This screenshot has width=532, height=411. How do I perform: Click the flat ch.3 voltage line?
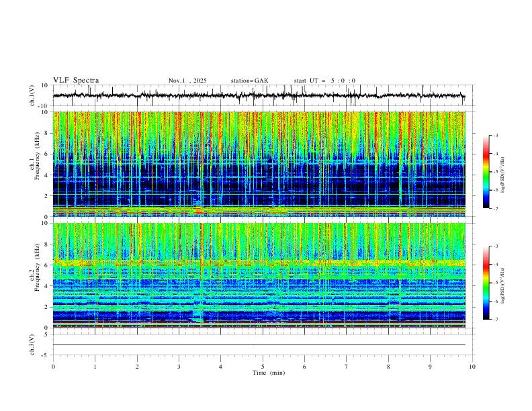(x=259, y=345)
